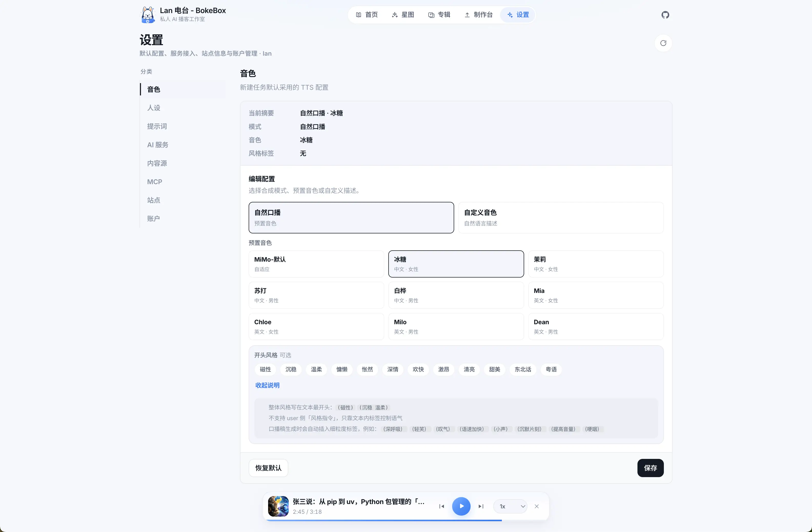Open the 制作台 tab
This screenshot has width=812, height=532.
[x=478, y=15]
